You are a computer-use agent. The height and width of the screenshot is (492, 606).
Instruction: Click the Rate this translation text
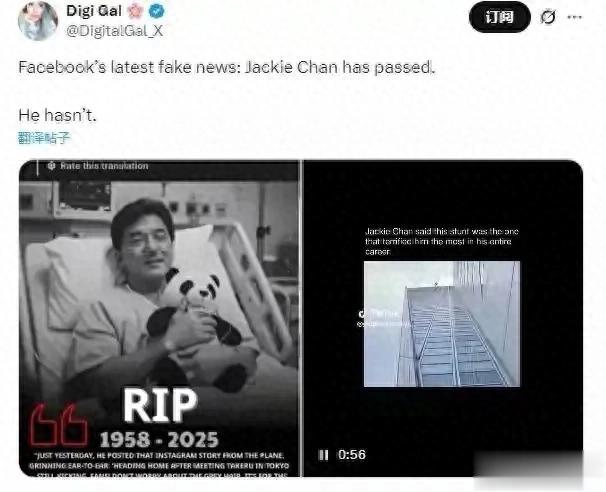(104, 166)
